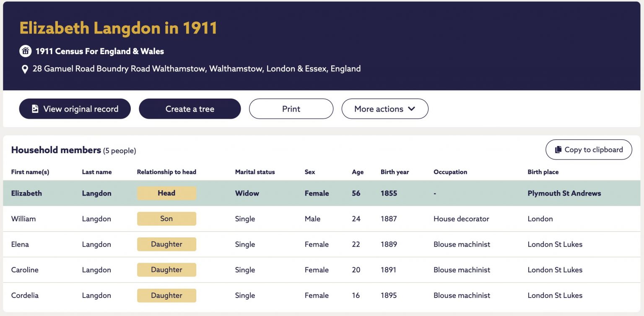Screen dimensions: 644x316
Task: Click the Occupation column header
Action: (x=450, y=172)
